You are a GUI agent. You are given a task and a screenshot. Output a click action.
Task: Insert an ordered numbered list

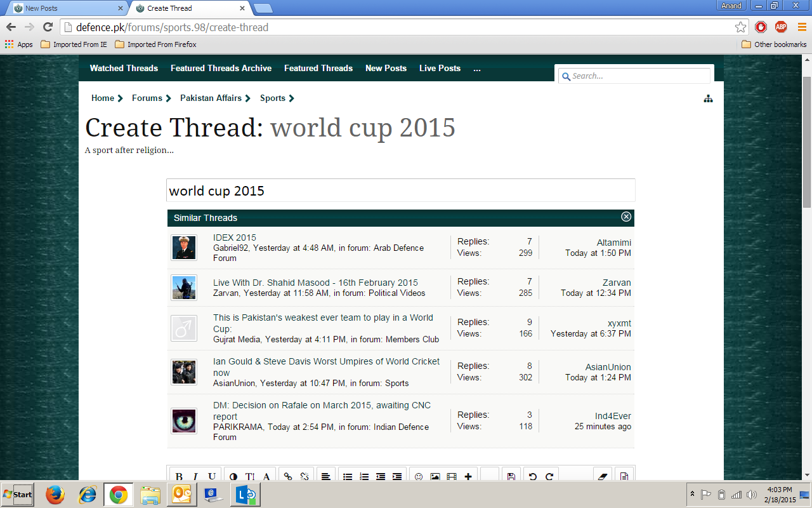(x=364, y=476)
